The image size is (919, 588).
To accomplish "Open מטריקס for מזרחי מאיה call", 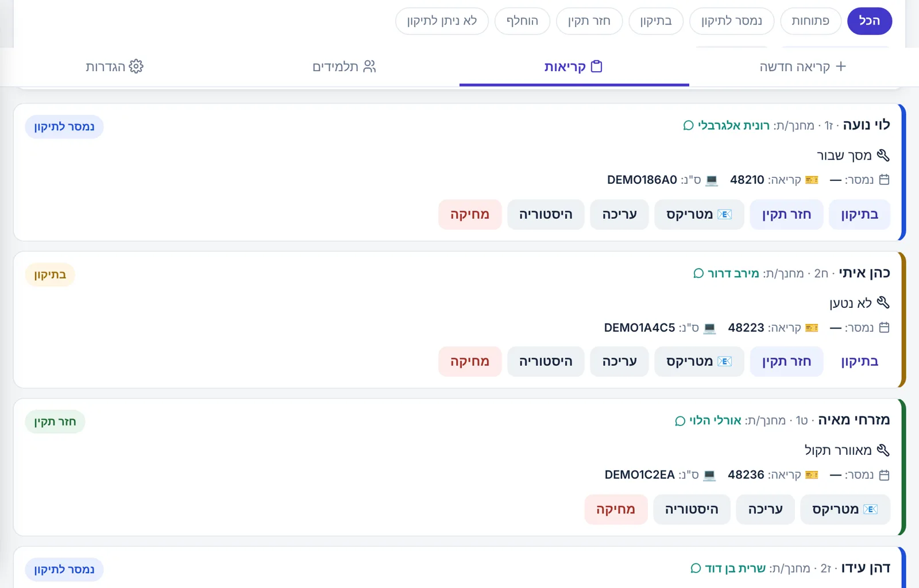I will pyautogui.click(x=845, y=509).
